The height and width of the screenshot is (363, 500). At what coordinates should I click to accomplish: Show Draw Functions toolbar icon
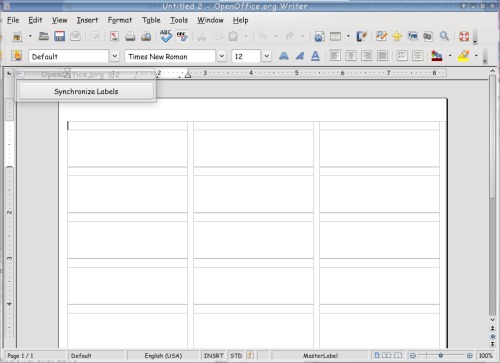click(x=361, y=36)
